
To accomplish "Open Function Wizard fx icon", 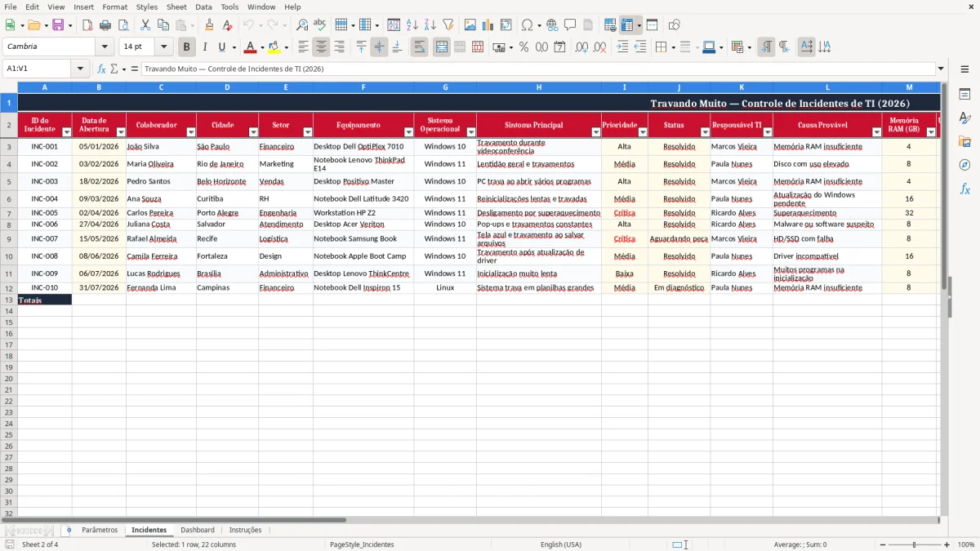I will click(x=102, y=69).
